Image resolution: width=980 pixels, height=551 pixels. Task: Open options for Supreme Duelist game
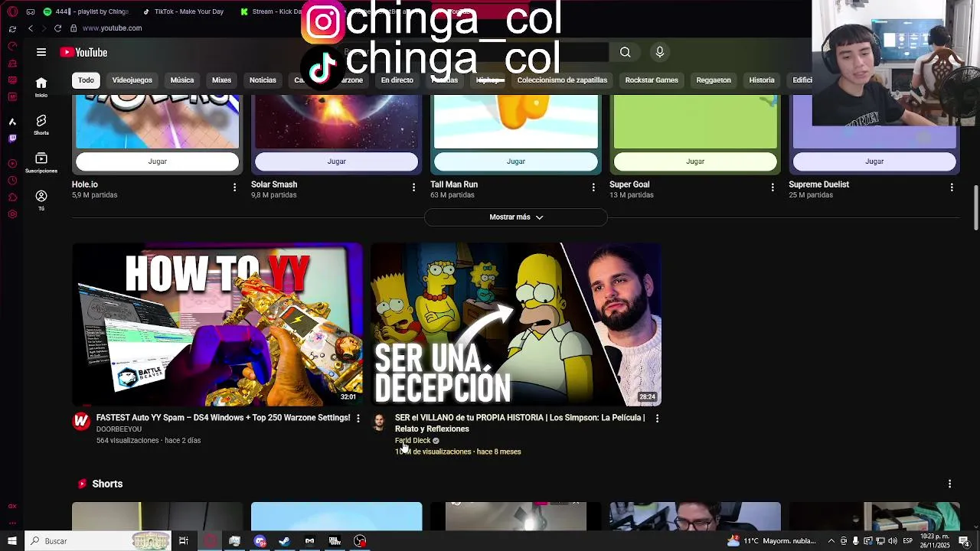[952, 187]
